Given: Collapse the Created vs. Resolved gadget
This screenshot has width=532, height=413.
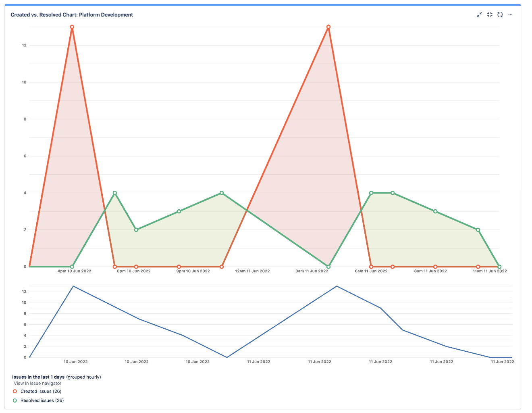Looking at the screenshot, I should (480, 15).
